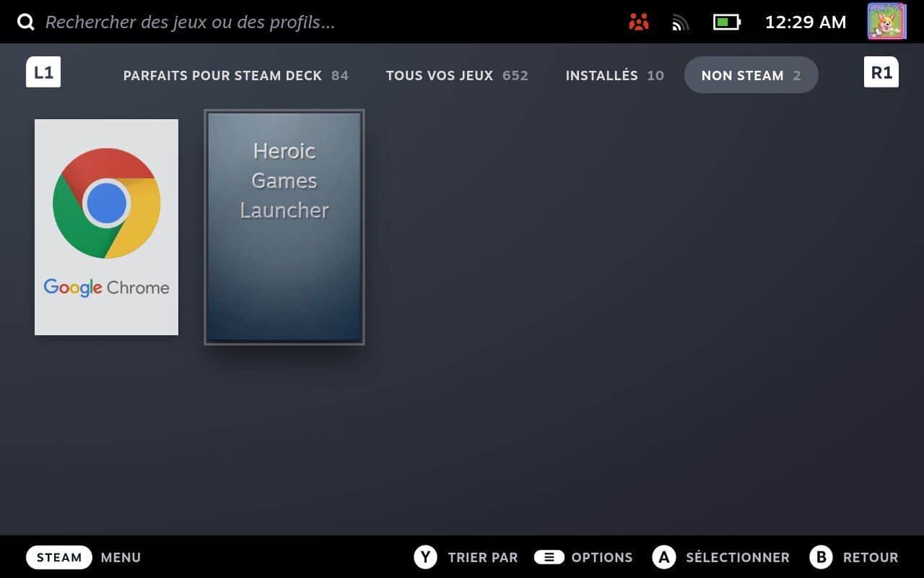Switch to Tous vos jeux tab
The width and height of the screenshot is (924, 578).
[x=457, y=75]
